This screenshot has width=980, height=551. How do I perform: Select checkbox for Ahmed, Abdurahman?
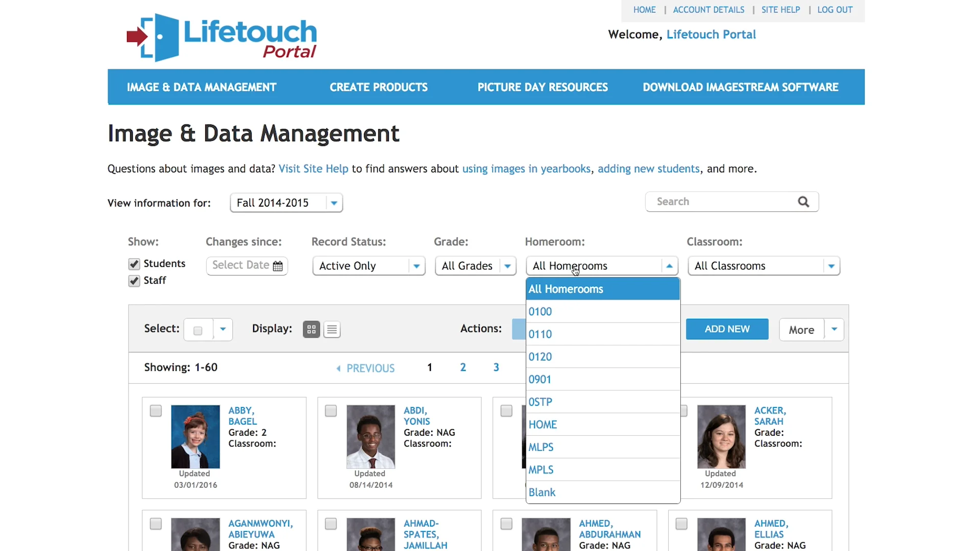click(x=506, y=524)
